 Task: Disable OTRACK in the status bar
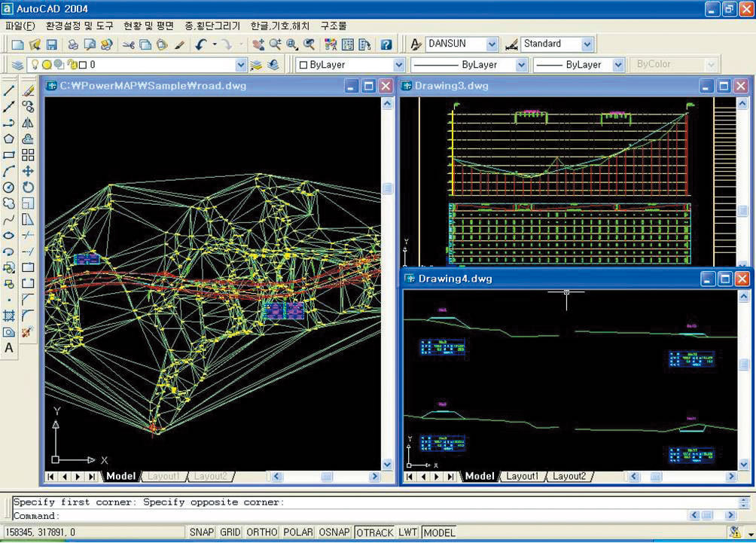(374, 532)
